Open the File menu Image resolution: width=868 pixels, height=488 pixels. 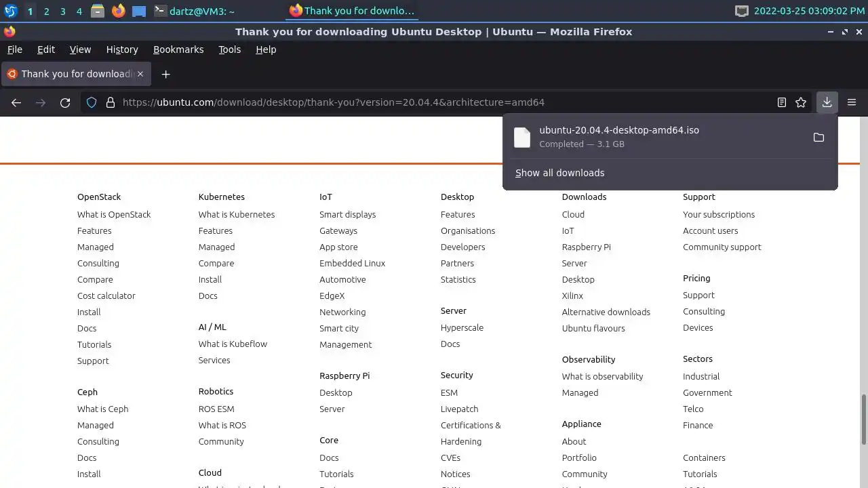pos(15,49)
